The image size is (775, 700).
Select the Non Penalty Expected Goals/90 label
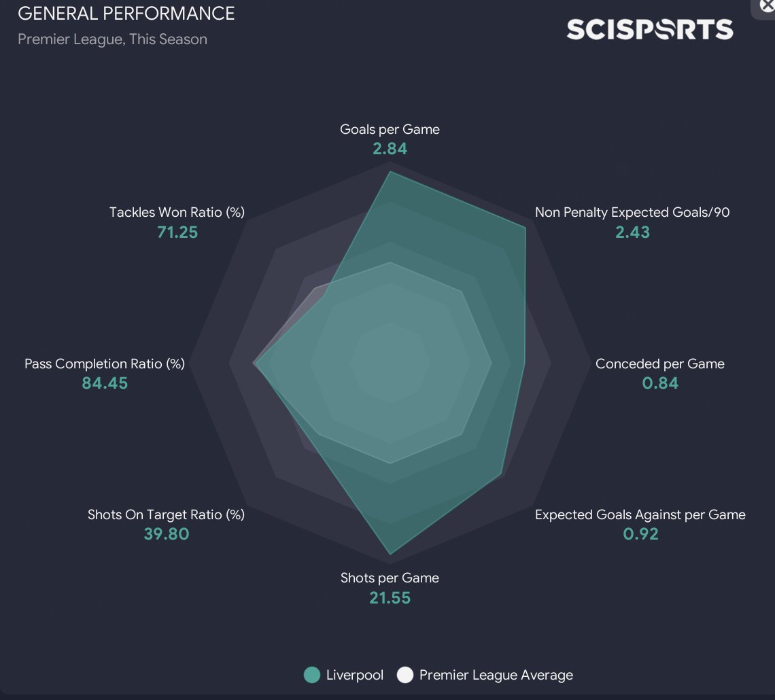[x=632, y=212]
